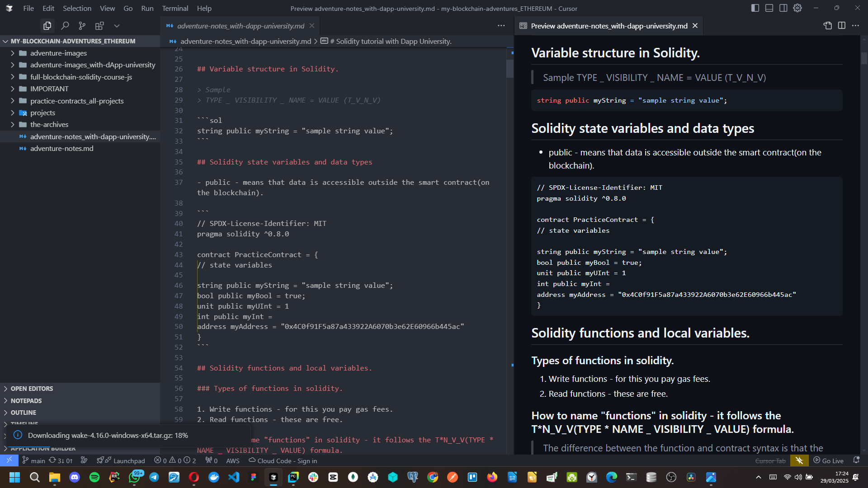
Task: Toggle the bottom panel layout icon
Action: pos(769,8)
